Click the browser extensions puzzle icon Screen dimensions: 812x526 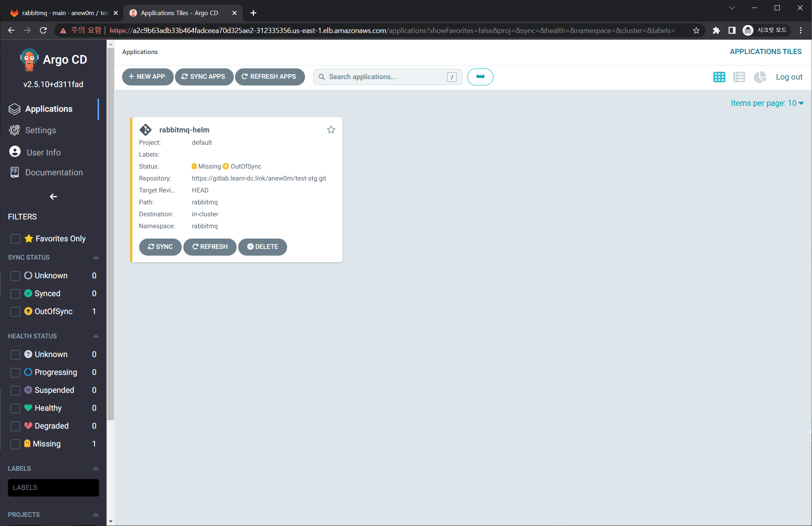pos(716,31)
